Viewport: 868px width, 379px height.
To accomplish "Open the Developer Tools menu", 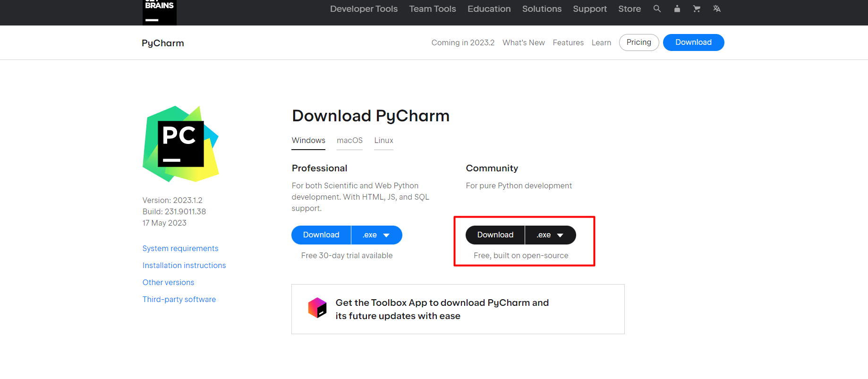I will click(364, 8).
